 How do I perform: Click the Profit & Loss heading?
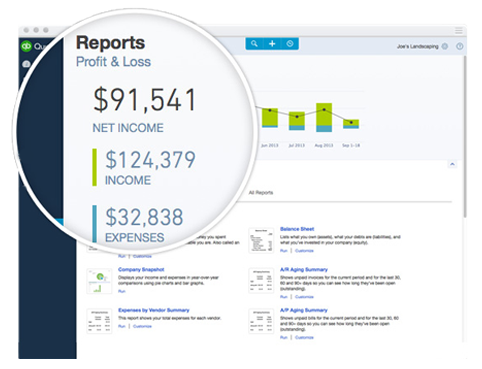[113, 62]
